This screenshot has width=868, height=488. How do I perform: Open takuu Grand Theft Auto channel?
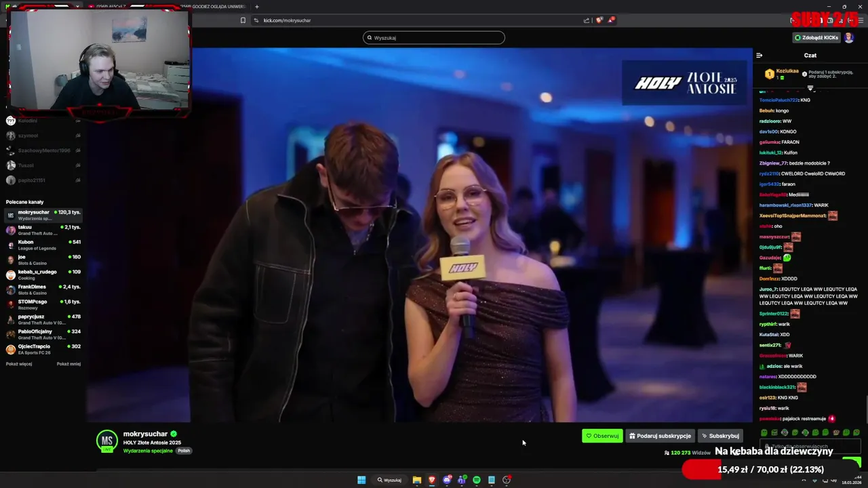(43, 230)
